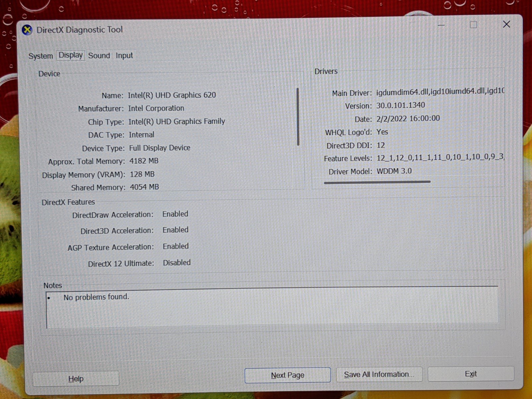This screenshot has width=532, height=399.
Task: Click the 'Device' group label
Action: pyautogui.click(x=49, y=74)
